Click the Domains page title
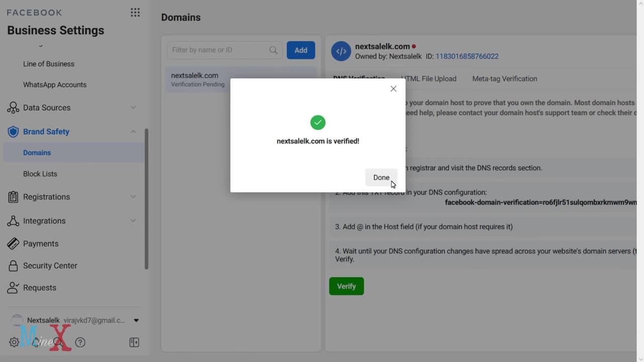Image resolution: width=644 pixels, height=362 pixels. [181, 18]
